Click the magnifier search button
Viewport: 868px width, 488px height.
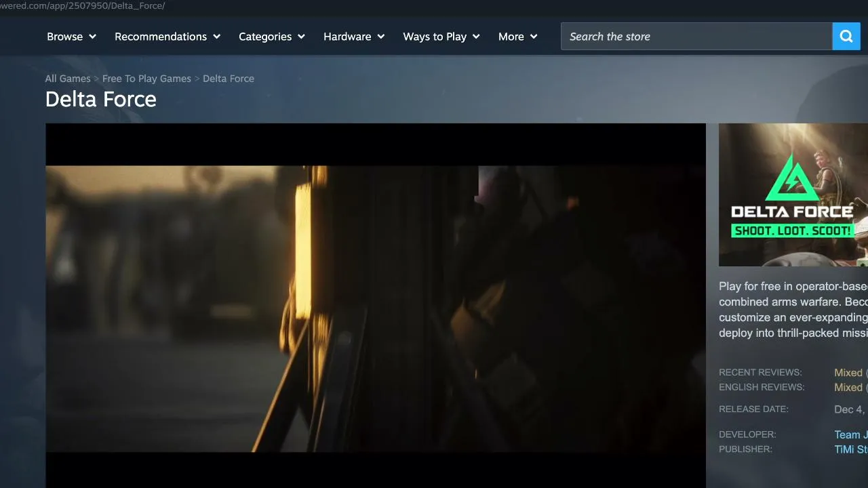[x=846, y=37]
